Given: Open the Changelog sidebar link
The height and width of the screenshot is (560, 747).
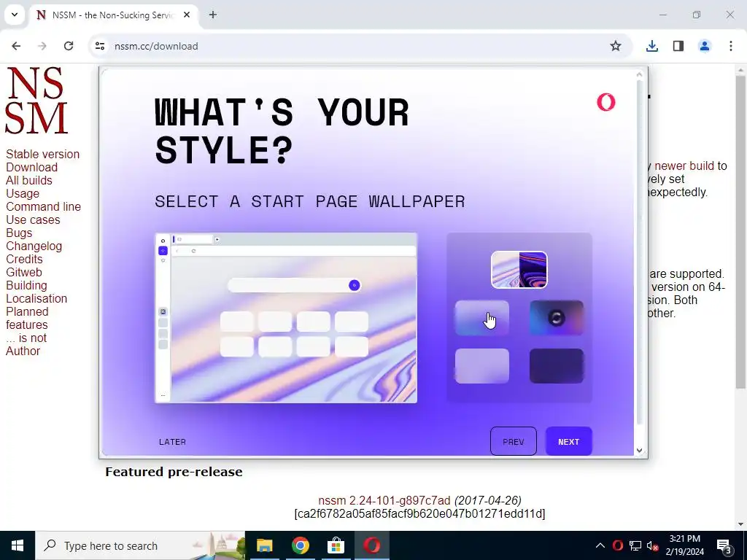Looking at the screenshot, I should (34, 246).
